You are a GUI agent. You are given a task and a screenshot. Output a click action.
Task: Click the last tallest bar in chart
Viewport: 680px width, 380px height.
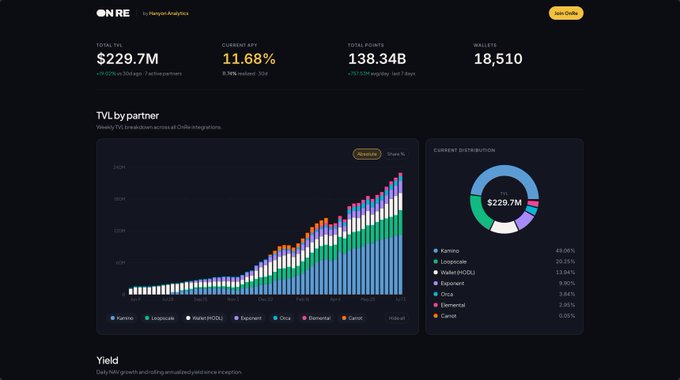(400, 234)
